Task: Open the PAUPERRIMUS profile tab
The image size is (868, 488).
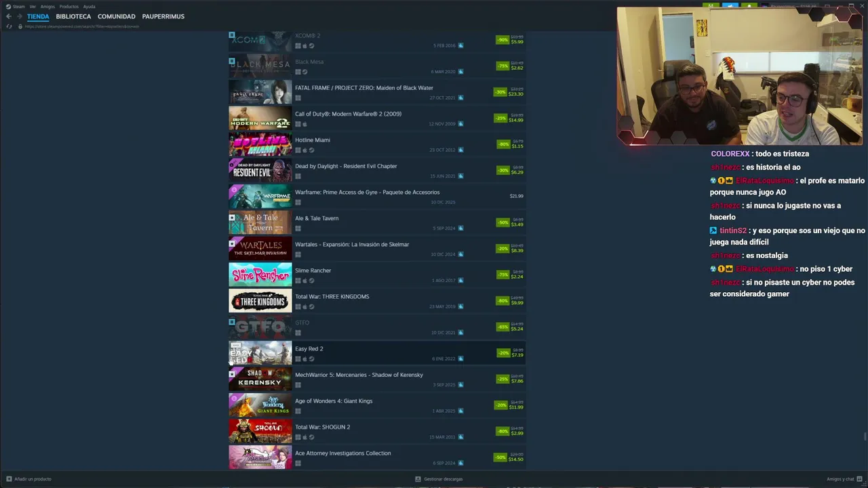Action: pyautogui.click(x=163, y=16)
